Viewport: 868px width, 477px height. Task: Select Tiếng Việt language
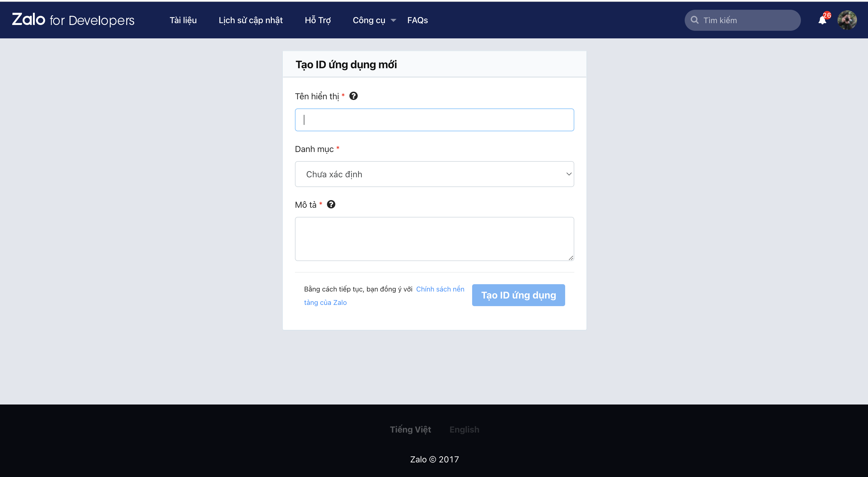point(411,429)
